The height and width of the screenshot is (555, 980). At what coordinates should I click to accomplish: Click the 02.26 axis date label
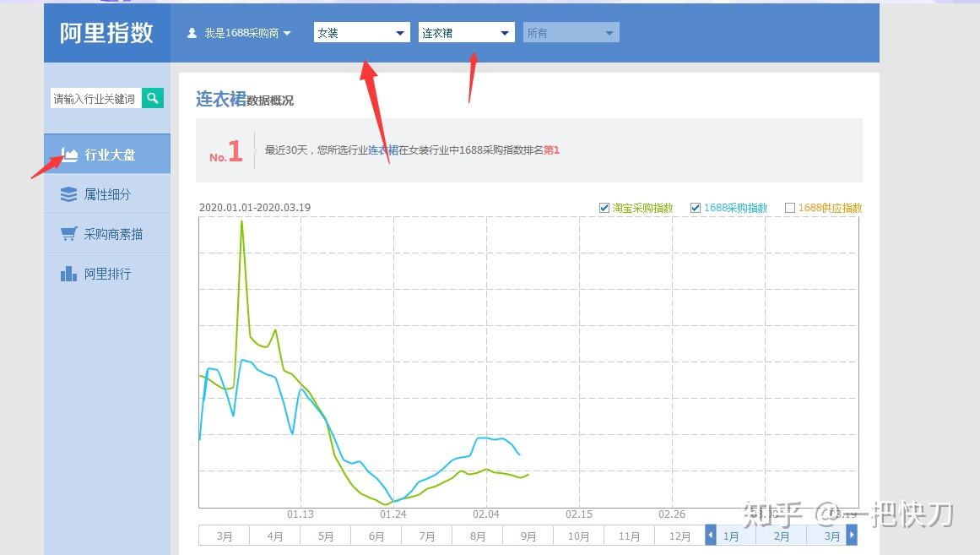[x=672, y=514]
